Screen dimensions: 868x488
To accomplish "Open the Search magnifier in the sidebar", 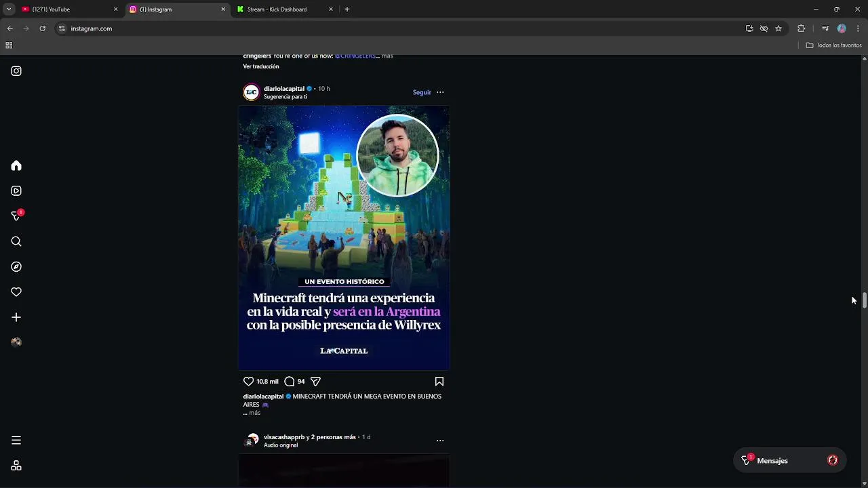I will [x=16, y=241].
